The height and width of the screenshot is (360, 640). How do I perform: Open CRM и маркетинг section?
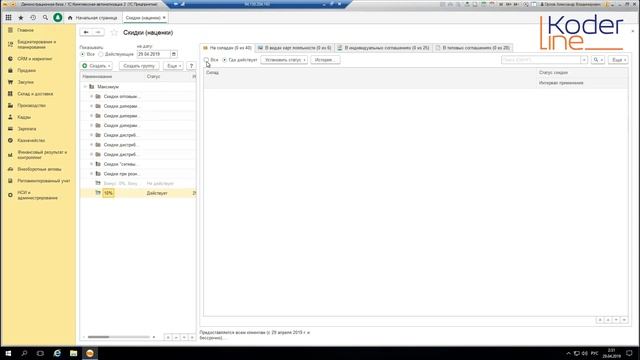pos(35,59)
